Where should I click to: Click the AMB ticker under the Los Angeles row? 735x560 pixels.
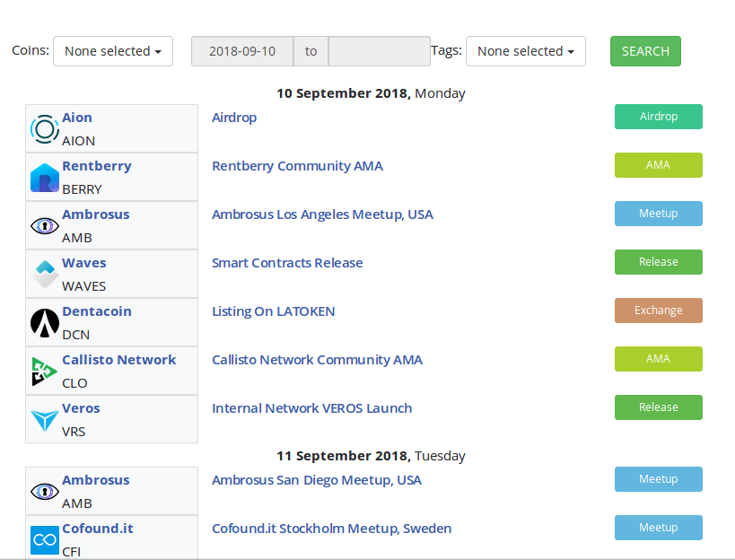77,238
